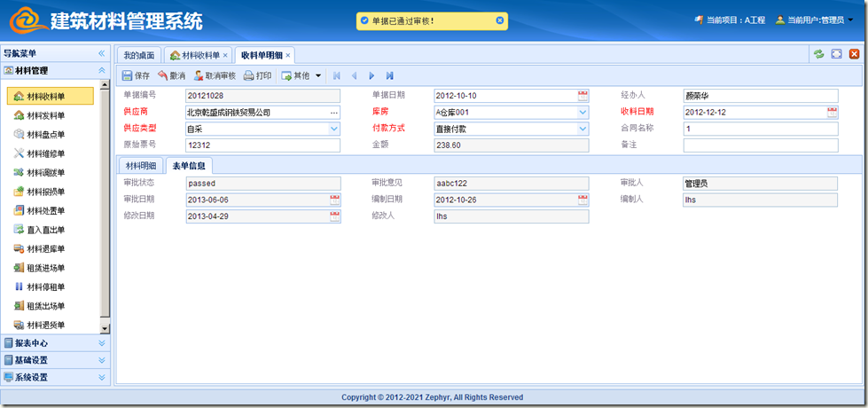The width and height of the screenshot is (868, 408).
Task: Switch to the 我的桌面 tab
Action: click(x=138, y=55)
